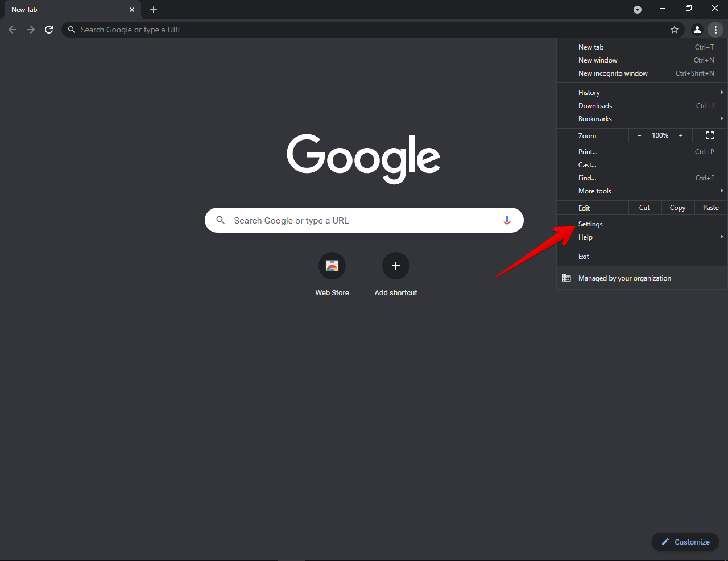Decrease zoom with the minus button
728x561 pixels.
[639, 135]
